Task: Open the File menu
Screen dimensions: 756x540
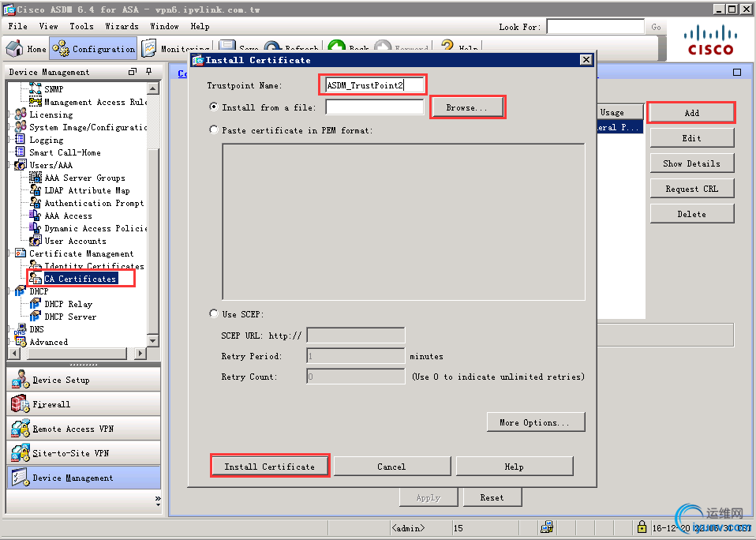Action: click(x=18, y=26)
